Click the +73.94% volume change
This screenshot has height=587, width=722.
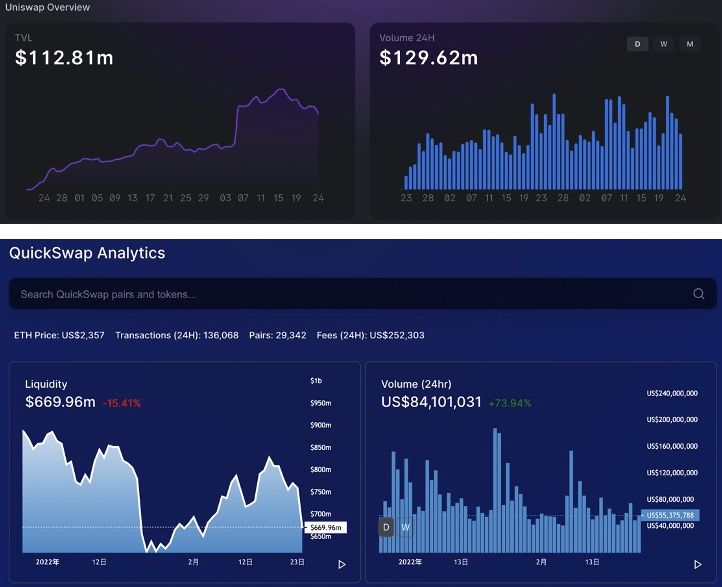pos(510,403)
